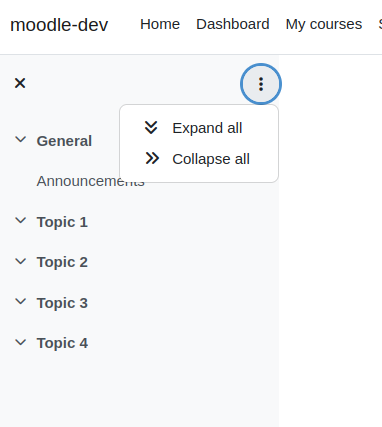382x427 pixels.
Task: Go to the Home navigation tab
Action: [160, 24]
